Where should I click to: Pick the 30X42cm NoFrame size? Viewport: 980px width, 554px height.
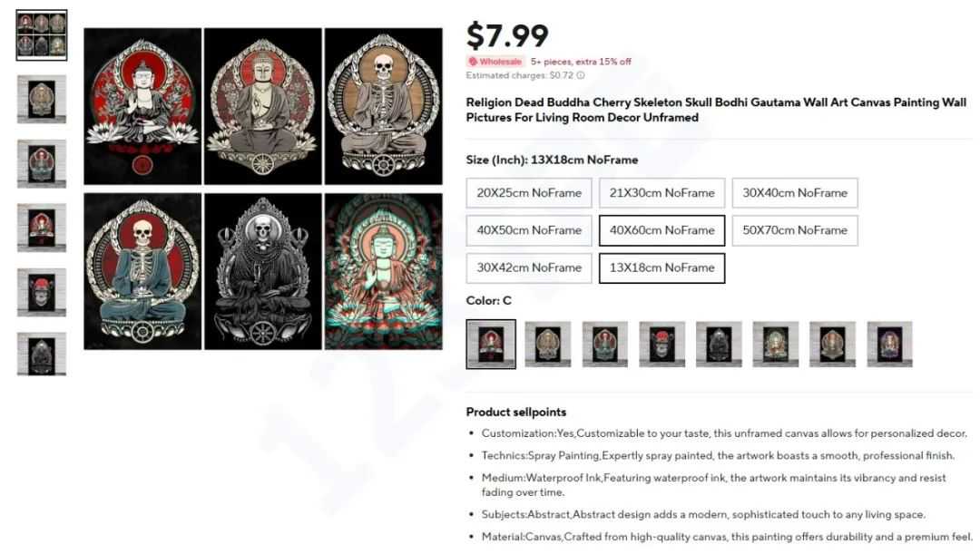[x=529, y=268]
